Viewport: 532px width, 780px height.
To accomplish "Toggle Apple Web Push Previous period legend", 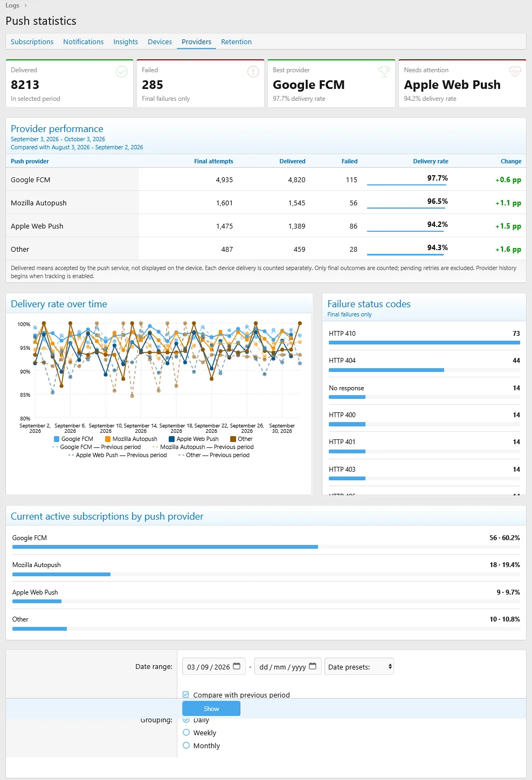I will pyautogui.click(x=118, y=455).
